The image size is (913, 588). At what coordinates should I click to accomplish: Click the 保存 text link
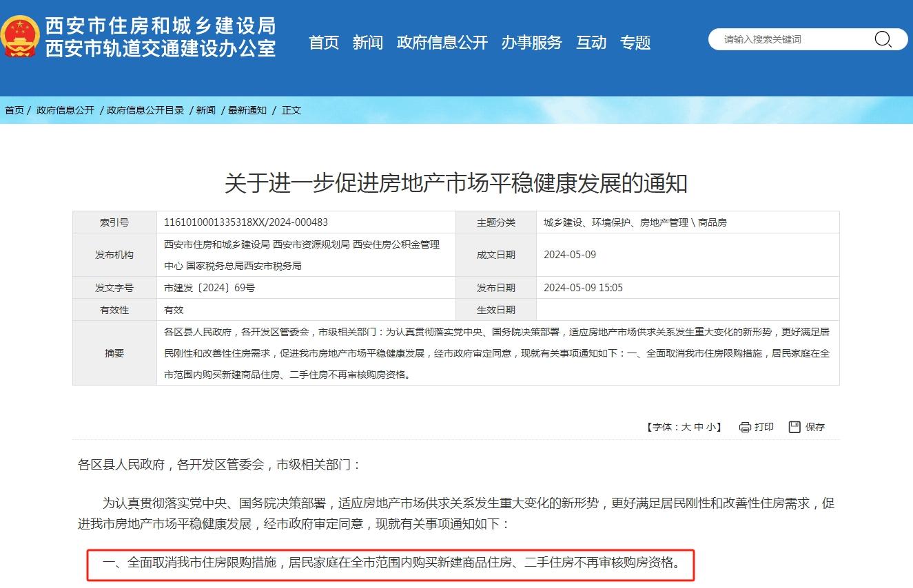815,427
